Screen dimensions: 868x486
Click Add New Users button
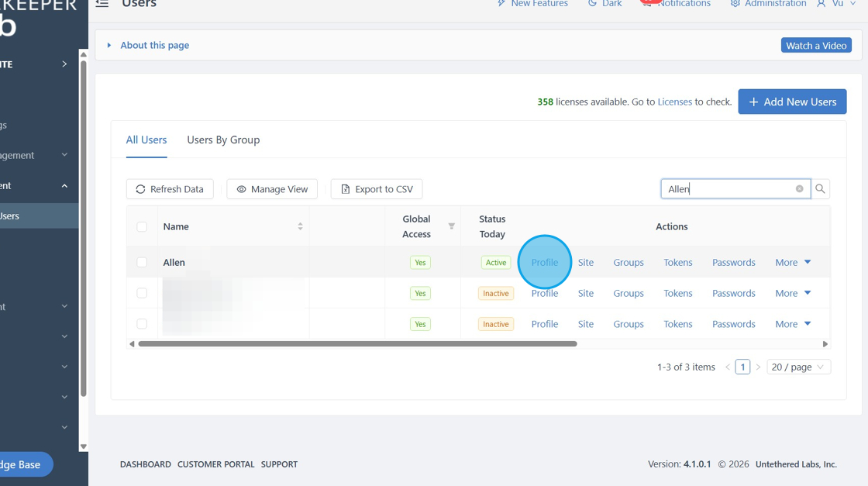[792, 102]
